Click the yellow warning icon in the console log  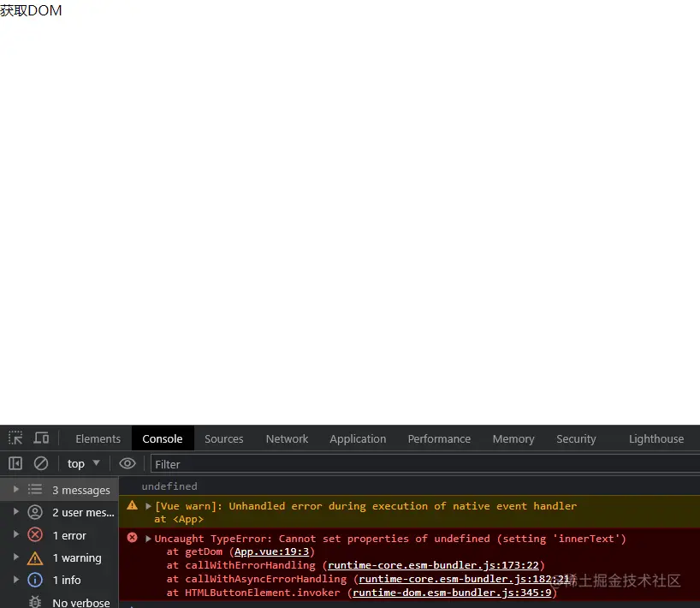(132, 505)
